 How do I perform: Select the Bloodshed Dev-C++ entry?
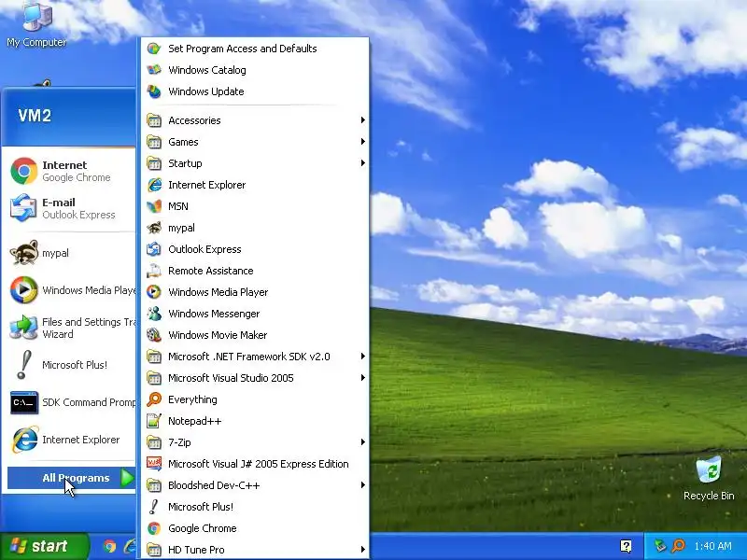(x=255, y=485)
